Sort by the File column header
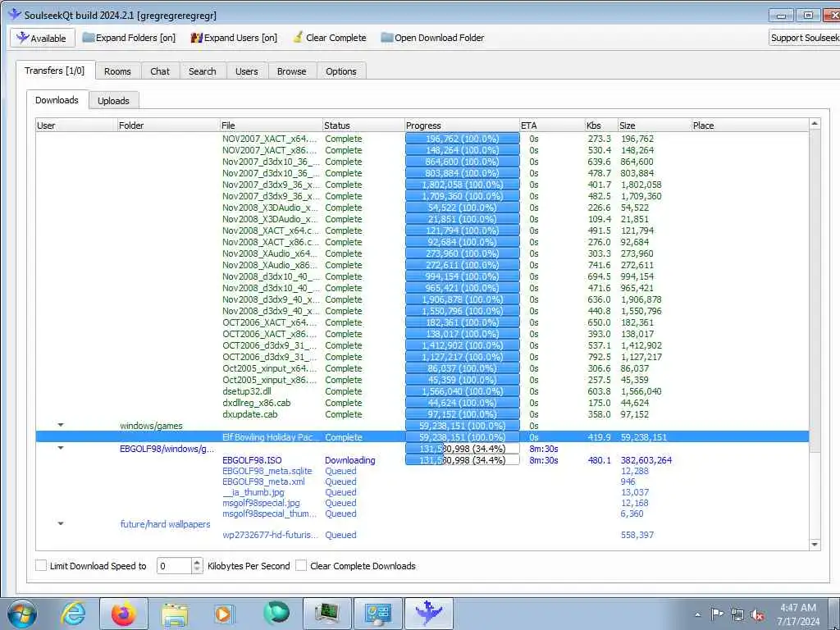Image resolution: width=840 pixels, height=630 pixels. pyautogui.click(x=271, y=126)
